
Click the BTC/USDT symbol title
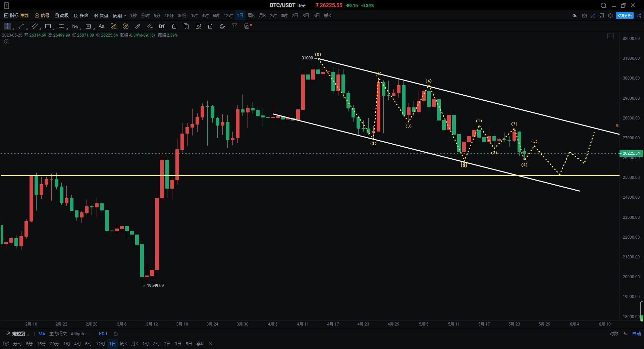coord(282,5)
